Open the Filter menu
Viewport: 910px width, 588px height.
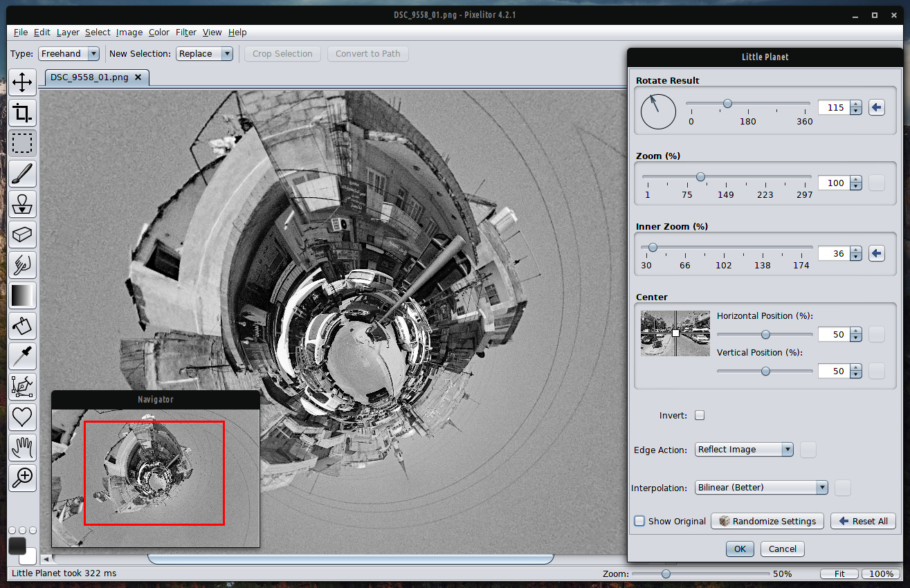[x=186, y=33]
